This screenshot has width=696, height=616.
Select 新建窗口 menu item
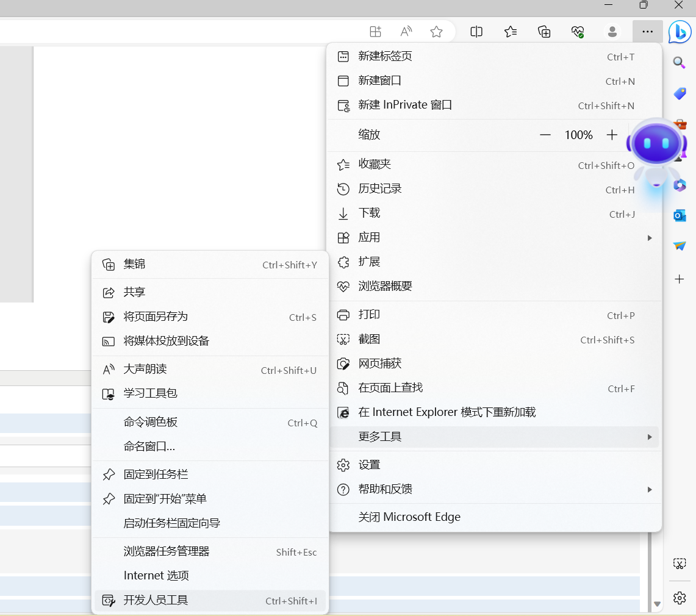pos(495,81)
